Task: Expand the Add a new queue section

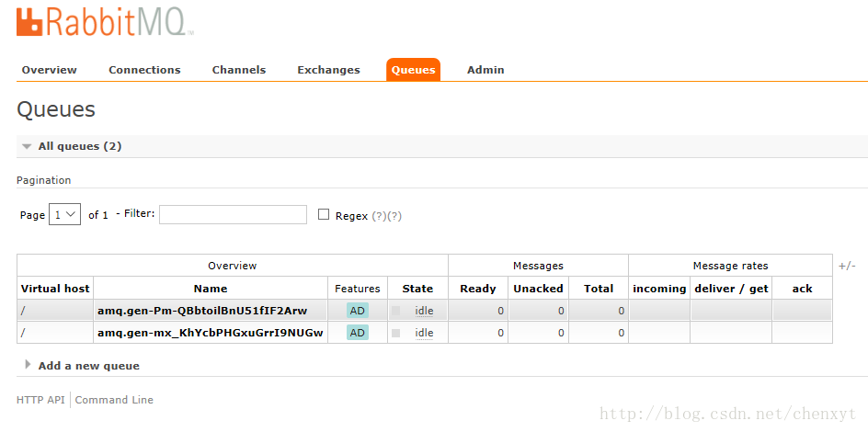Action: click(83, 366)
